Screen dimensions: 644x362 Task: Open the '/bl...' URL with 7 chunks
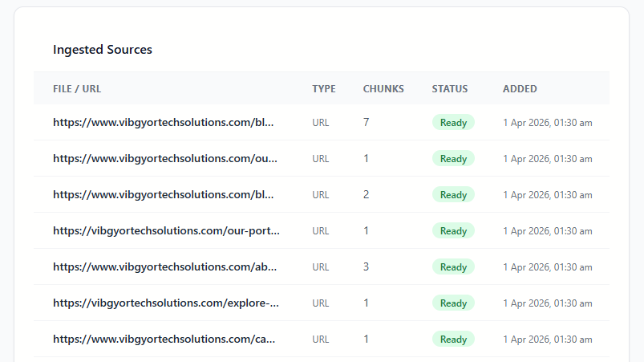coord(163,123)
